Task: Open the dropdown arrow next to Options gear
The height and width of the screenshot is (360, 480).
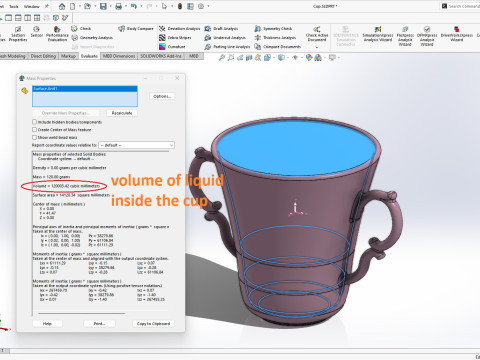Action: (x=208, y=6)
